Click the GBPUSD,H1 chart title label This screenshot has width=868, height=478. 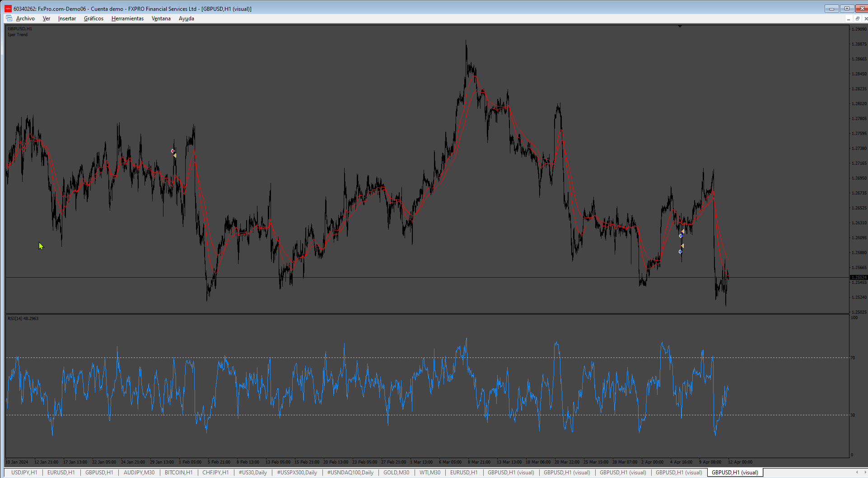20,29
